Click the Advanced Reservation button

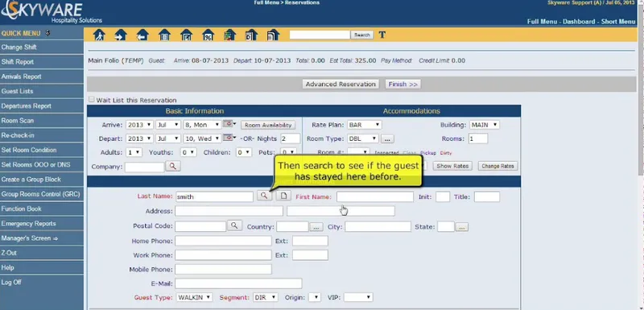click(341, 85)
